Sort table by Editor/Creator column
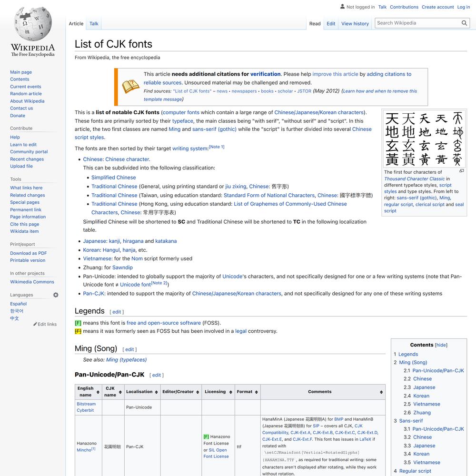 point(198,392)
